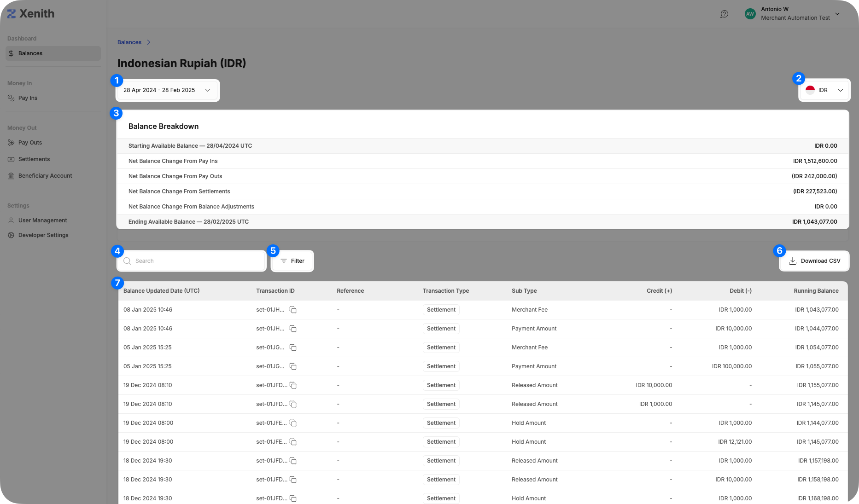Image resolution: width=859 pixels, height=504 pixels.
Task: Click the AW user avatar
Action: click(750, 14)
